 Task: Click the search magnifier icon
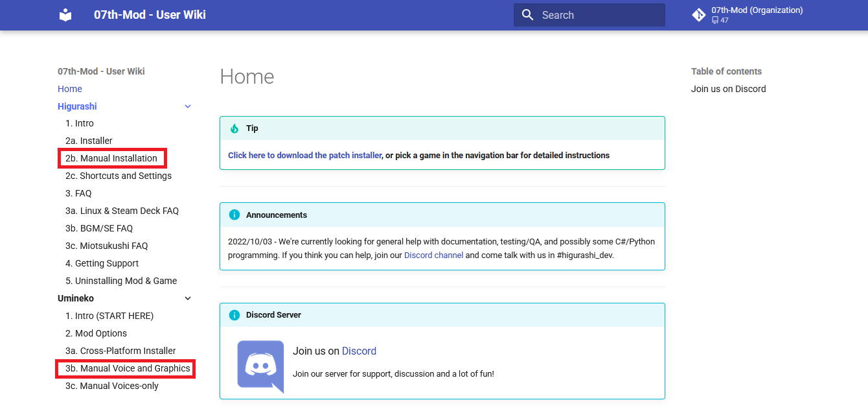[528, 15]
